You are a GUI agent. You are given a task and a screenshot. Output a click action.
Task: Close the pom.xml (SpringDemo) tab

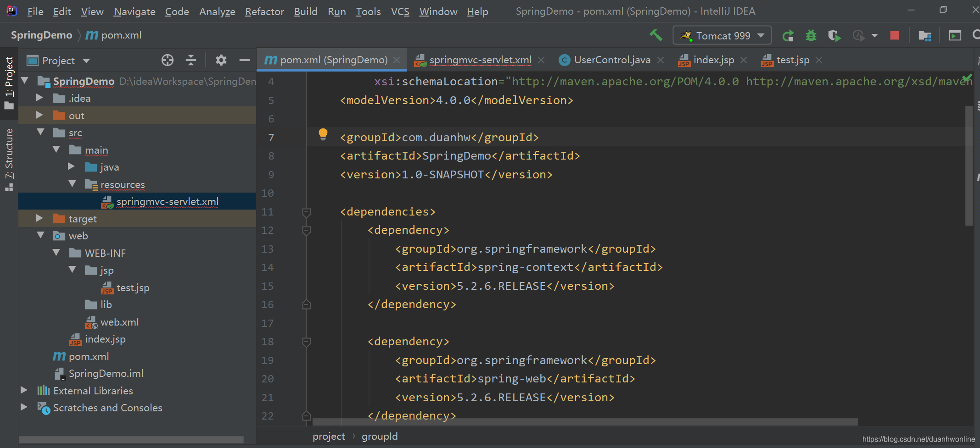point(397,60)
